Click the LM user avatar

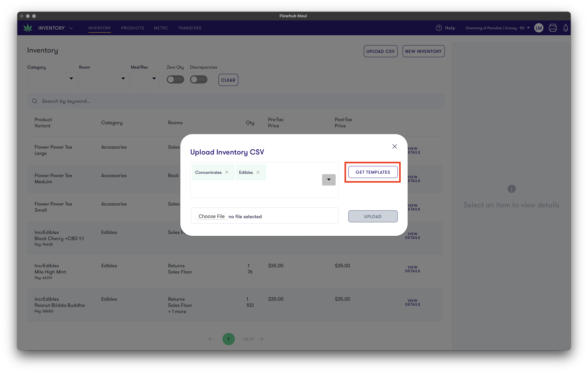[x=539, y=28]
